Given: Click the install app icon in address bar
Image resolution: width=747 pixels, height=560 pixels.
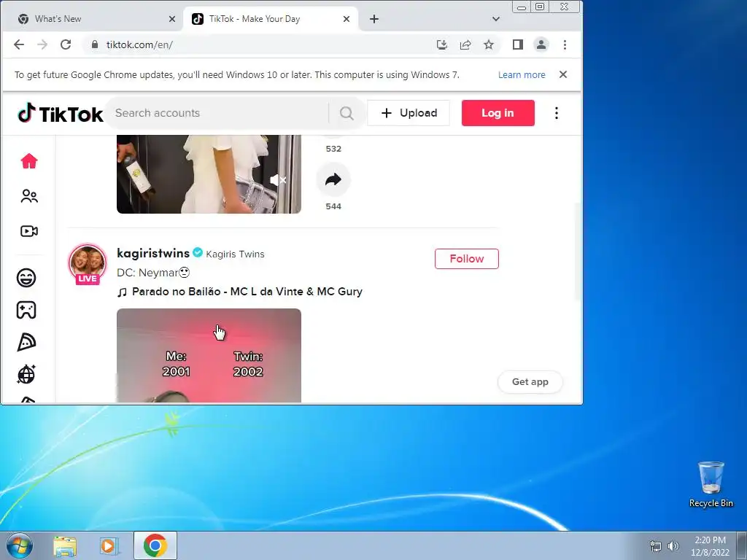Looking at the screenshot, I should click(442, 44).
